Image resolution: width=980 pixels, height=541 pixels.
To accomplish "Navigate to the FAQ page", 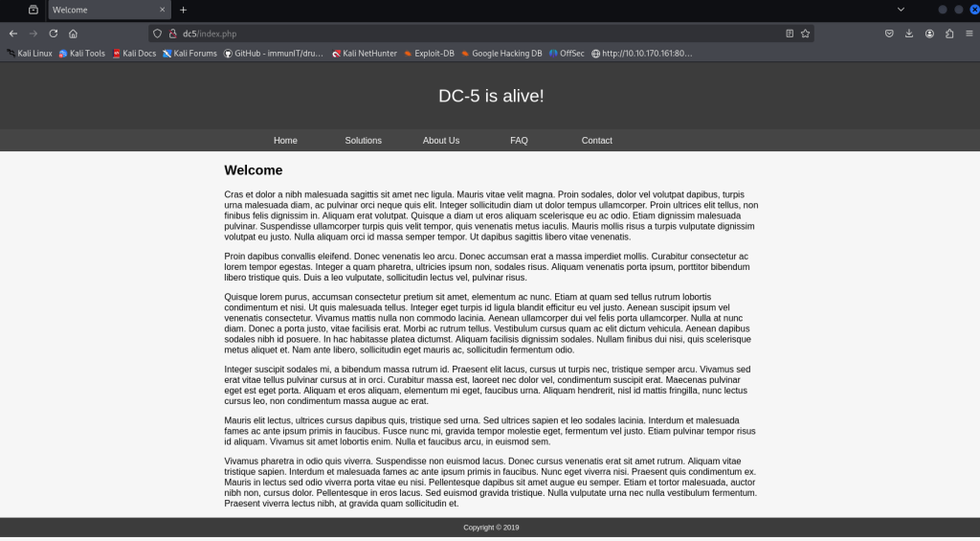I will [519, 141].
